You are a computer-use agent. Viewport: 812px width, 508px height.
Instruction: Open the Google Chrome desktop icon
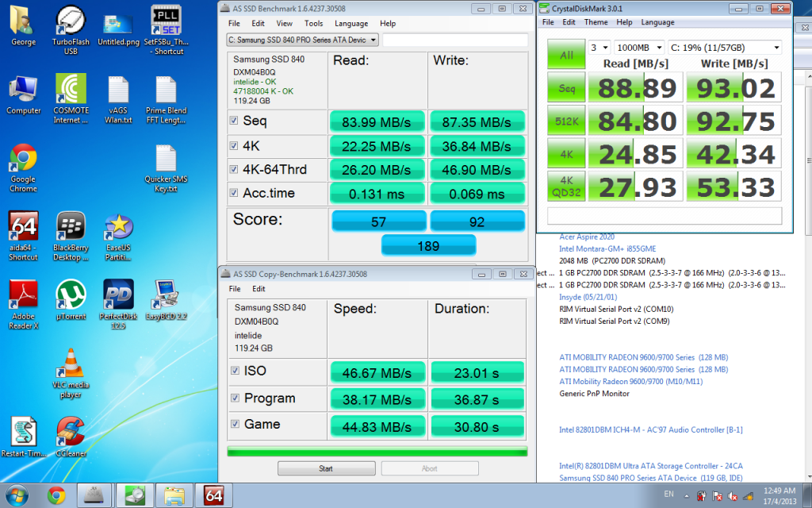click(x=23, y=160)
